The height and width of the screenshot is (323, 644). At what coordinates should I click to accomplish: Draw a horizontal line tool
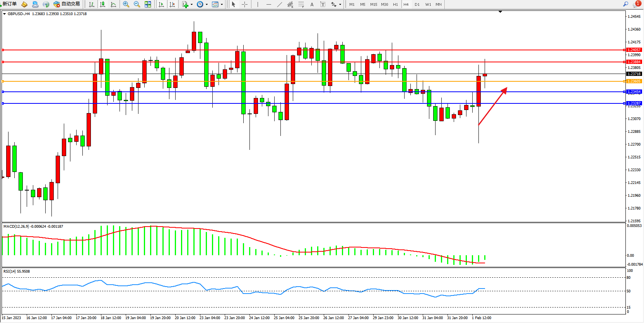[x=269, y=4]
